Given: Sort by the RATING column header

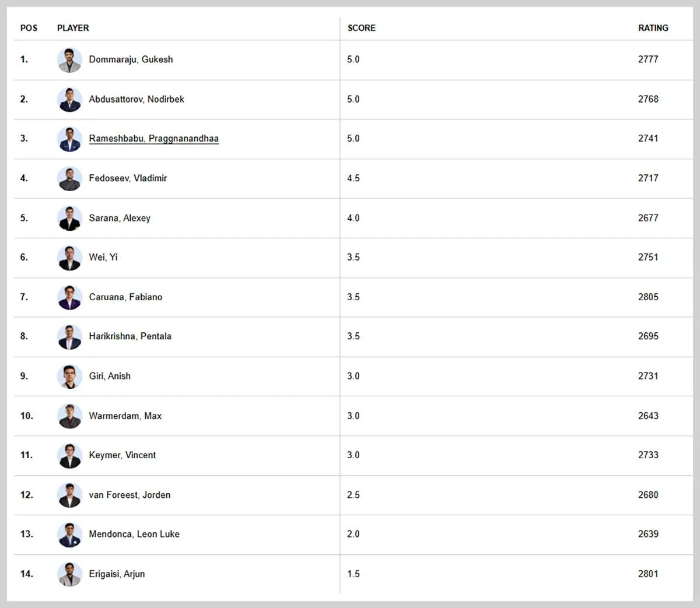Looking at the screenshot, I should click(653, 28).
